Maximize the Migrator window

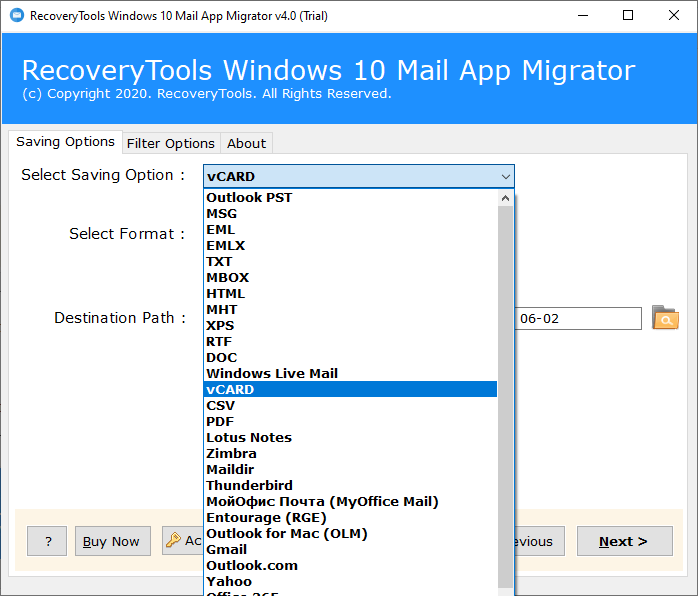tap(628, 16)
